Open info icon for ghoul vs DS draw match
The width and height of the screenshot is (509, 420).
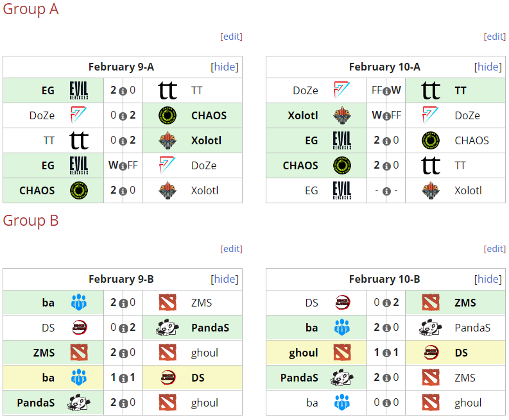[x=386, y=353]
